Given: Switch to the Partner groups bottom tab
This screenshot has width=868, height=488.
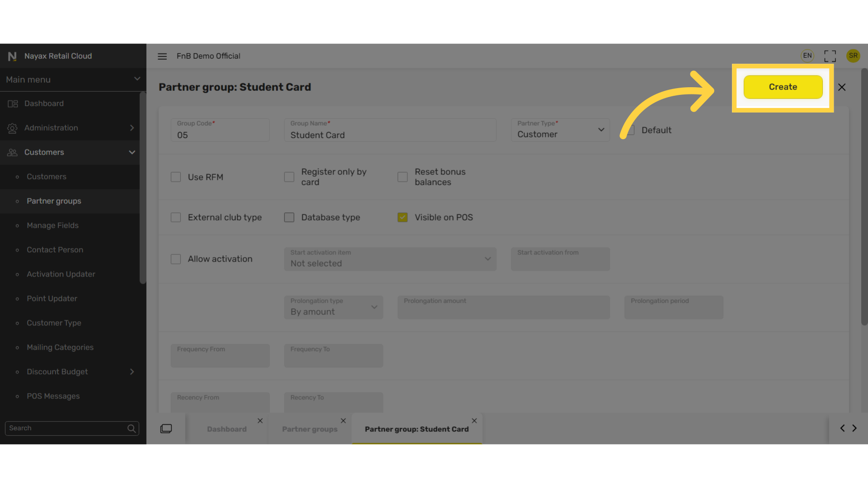Looking at the screenshot, I should (x=310, y=429).
